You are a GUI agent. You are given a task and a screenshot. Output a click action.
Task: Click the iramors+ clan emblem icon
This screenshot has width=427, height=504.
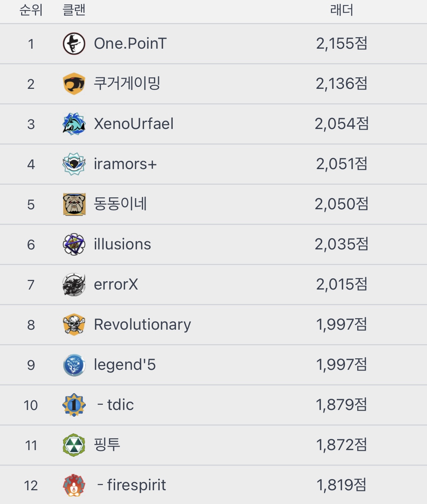[74, 164]
